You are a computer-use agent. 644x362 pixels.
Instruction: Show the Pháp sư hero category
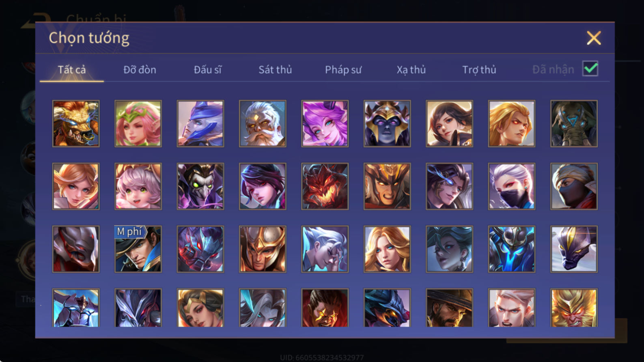coord(343,70)
